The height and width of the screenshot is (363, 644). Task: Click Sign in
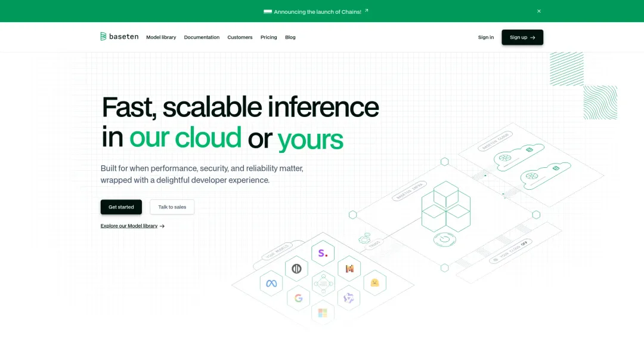tap(486, 38)
